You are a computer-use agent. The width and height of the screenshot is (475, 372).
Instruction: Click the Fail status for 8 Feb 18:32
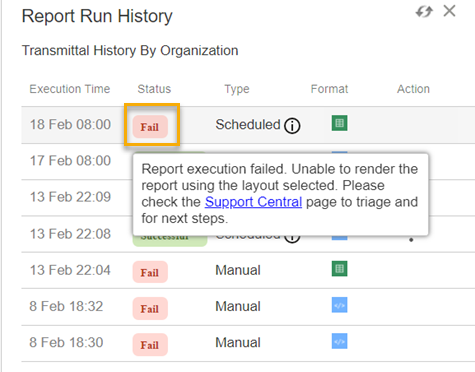tap(150, 308)
